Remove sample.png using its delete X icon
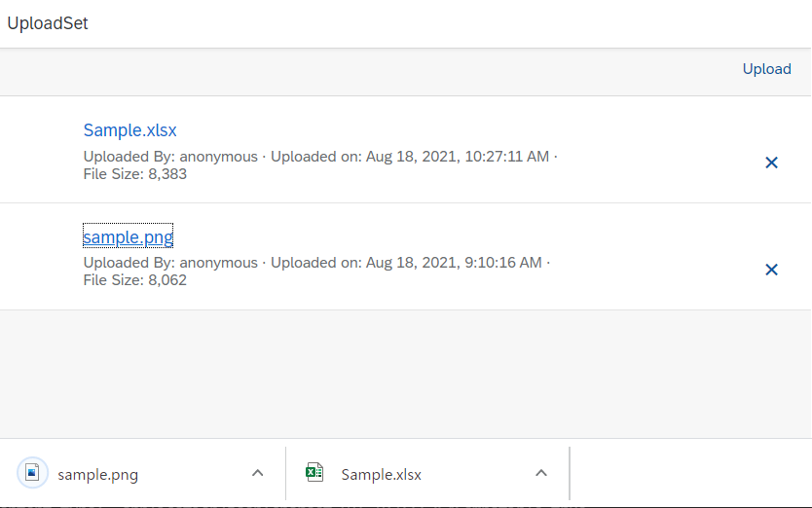Viewport: 812px width, 508px height. point(771,270)
